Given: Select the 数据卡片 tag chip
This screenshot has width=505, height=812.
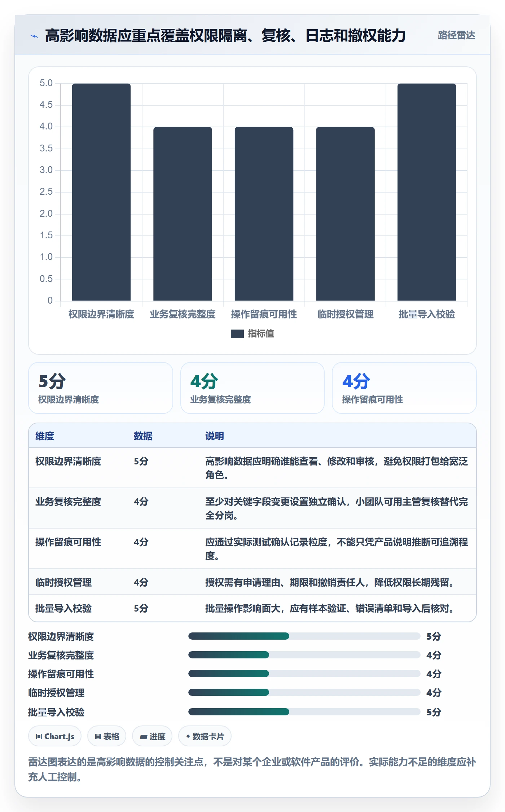Looking at the screenshot, I should click(205, 736).
